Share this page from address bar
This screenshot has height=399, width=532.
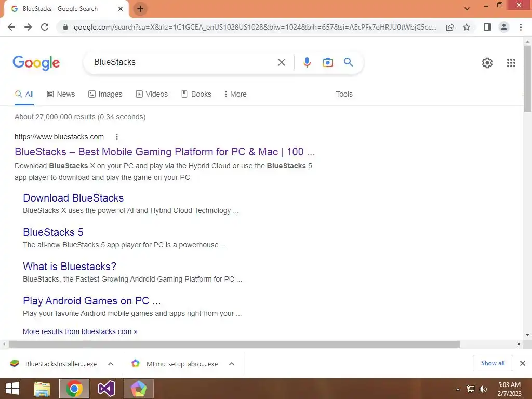coord(450,27)
